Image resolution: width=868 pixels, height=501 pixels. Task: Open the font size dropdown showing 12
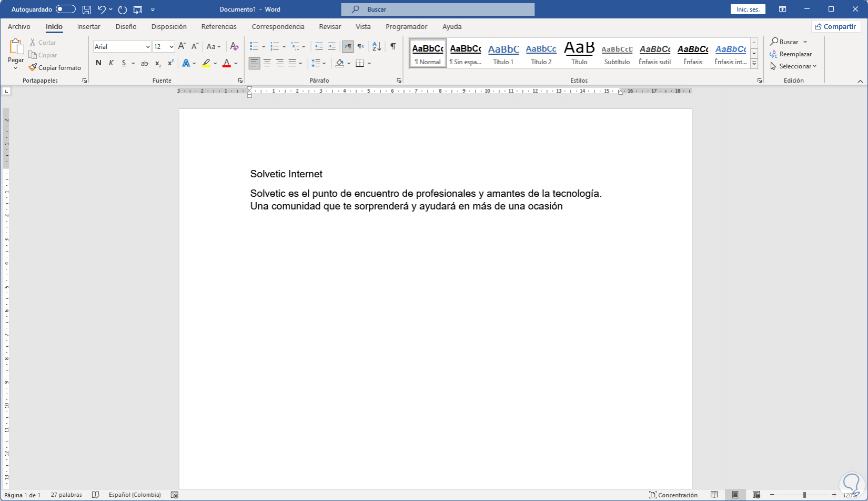(x=171, y=47)
